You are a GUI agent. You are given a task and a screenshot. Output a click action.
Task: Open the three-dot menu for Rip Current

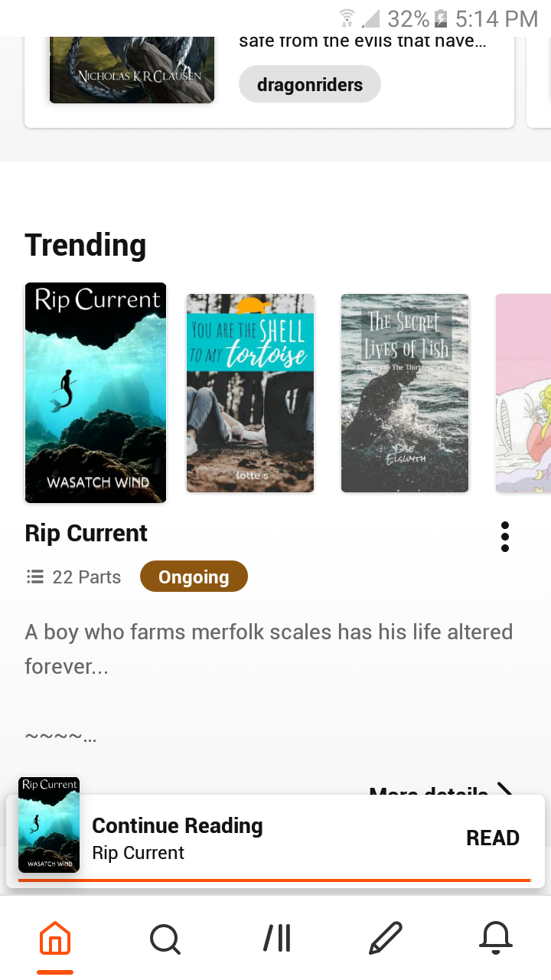(505, 537)
